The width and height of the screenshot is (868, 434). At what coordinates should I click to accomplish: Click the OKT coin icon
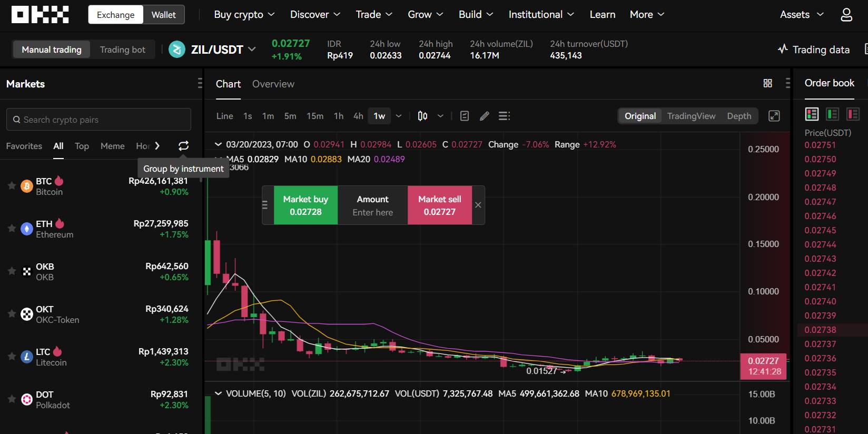(x=26, y=314)
